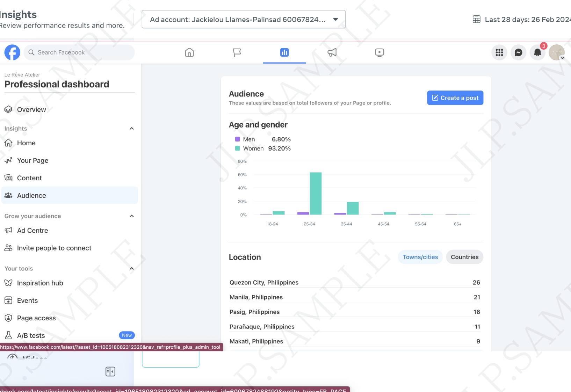This screenshot has height=392, width=571.
Task: Click the A/B tests flask icon
Action: point(8,335)
